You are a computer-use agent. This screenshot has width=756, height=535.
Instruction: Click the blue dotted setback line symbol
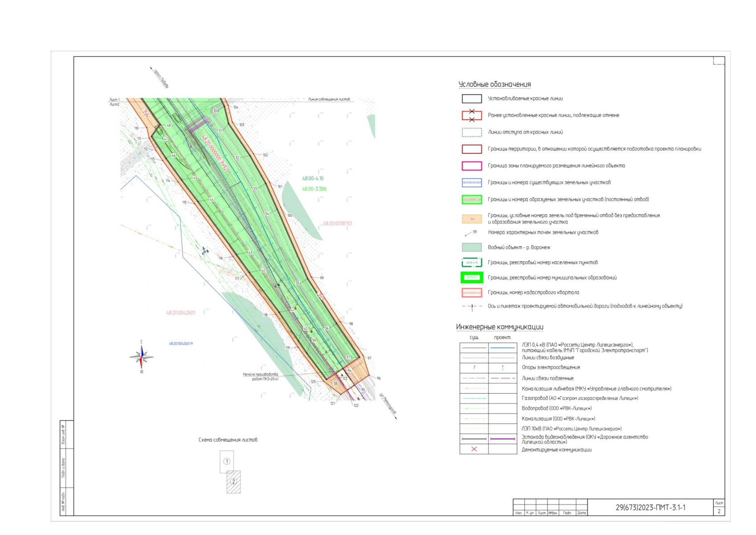472,132
